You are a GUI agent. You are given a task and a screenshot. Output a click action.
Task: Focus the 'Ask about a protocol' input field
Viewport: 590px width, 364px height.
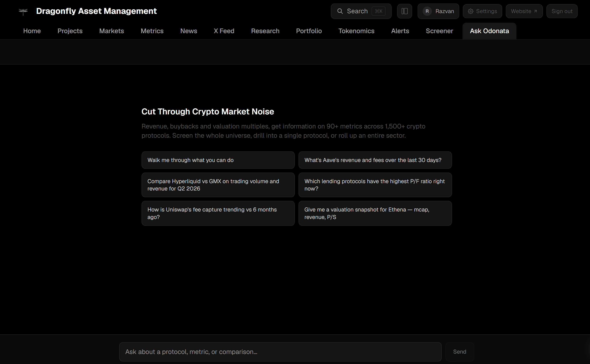(280, 352)
